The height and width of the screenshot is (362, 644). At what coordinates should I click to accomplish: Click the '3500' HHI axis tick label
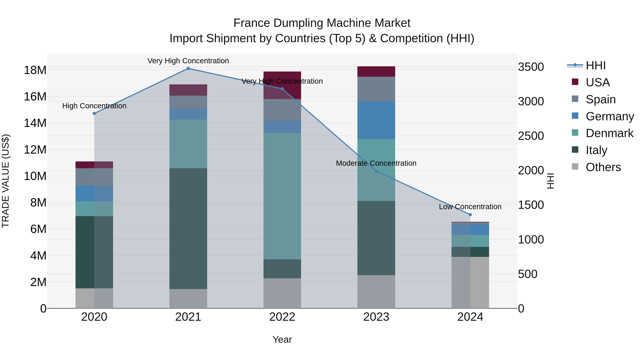tap(531, 67)
